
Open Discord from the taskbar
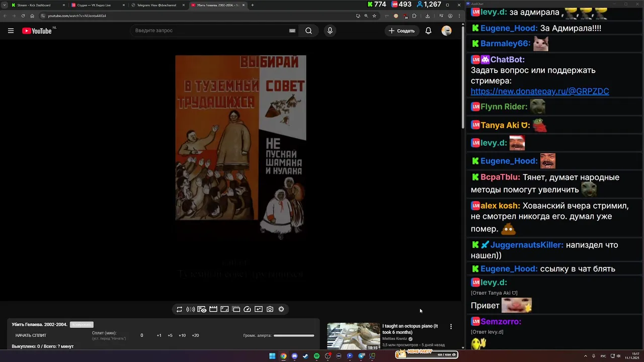[x=294, y=356]
